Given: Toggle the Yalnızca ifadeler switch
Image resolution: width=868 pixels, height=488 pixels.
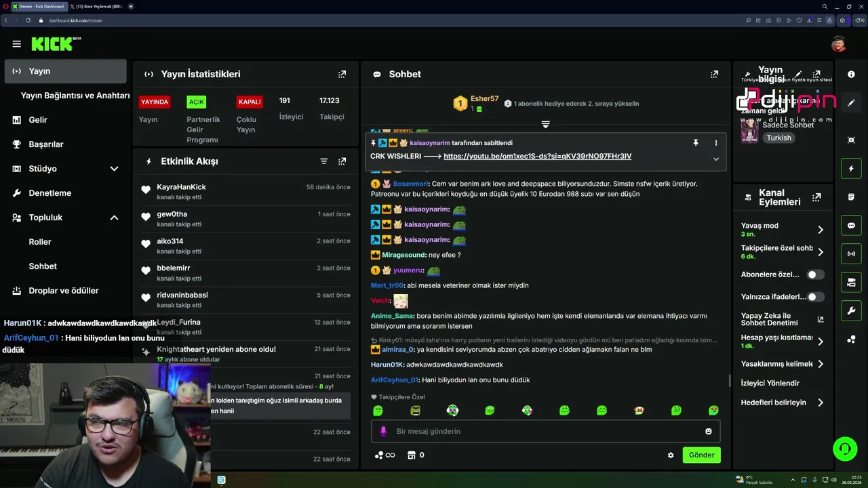Looking at the screenshot, I should tap(816, 297).
